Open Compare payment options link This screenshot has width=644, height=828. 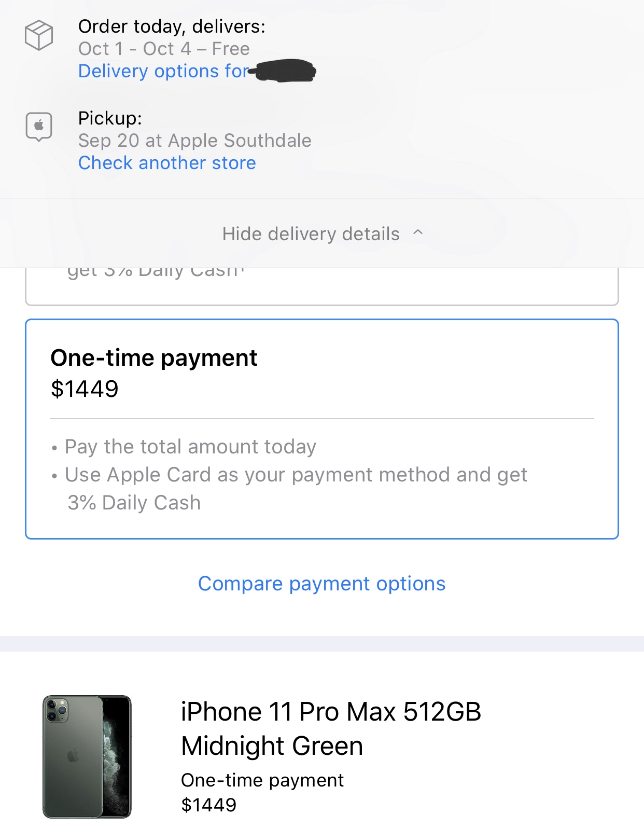(322, 584)
